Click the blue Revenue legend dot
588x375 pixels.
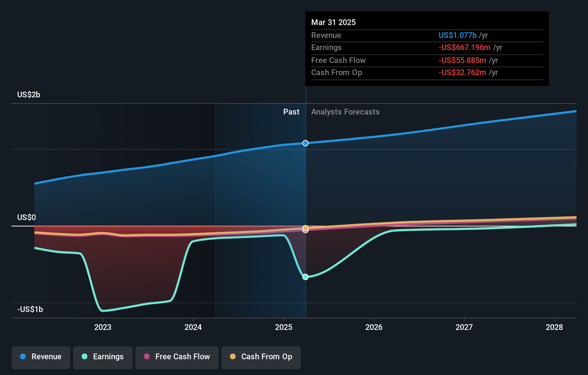point(23,356)
